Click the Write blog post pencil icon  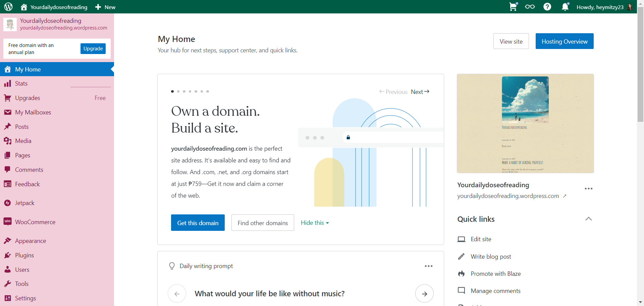coord(462,257)
